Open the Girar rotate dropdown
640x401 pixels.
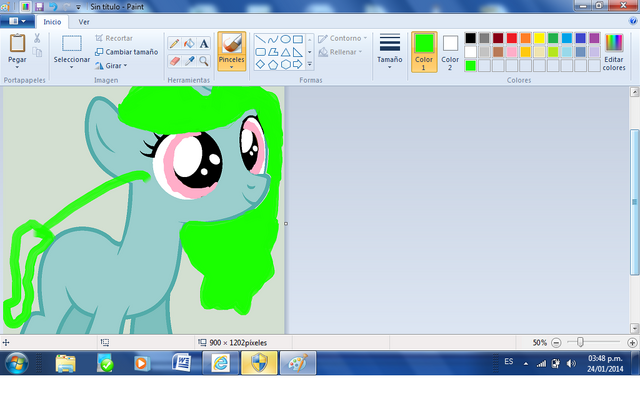(111, 65)
